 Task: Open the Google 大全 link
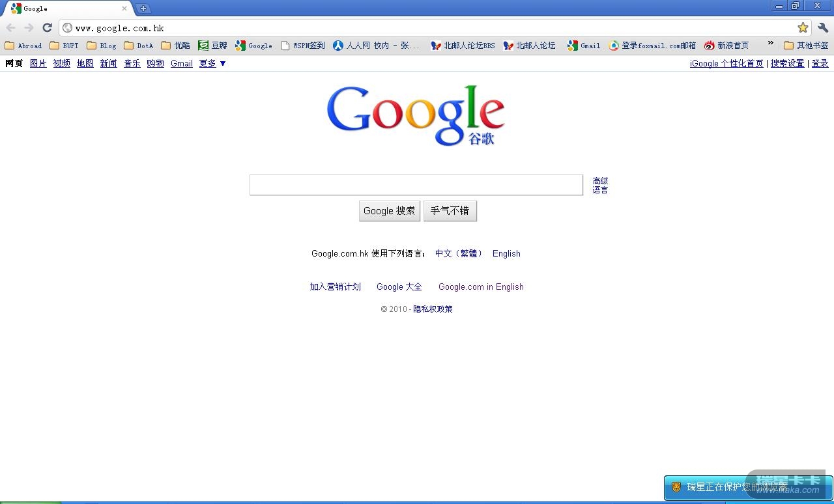[399, 287]
